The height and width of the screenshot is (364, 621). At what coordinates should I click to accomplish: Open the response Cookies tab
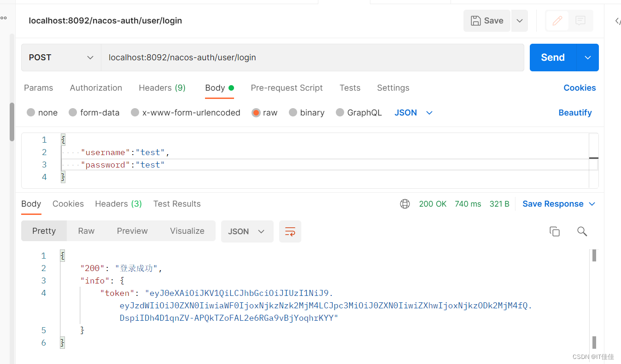click(x=68, y=204)
